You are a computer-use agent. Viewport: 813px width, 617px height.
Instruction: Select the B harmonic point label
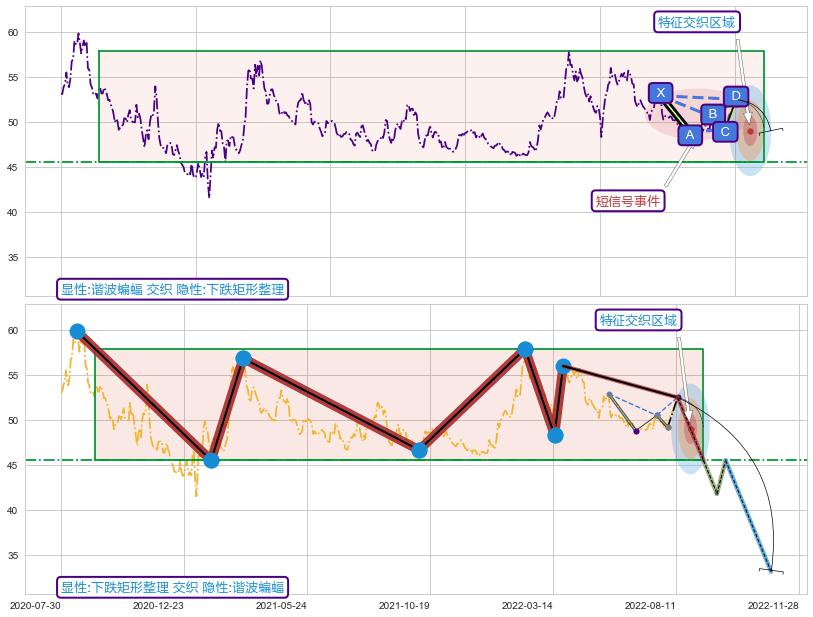click(712, 114)
